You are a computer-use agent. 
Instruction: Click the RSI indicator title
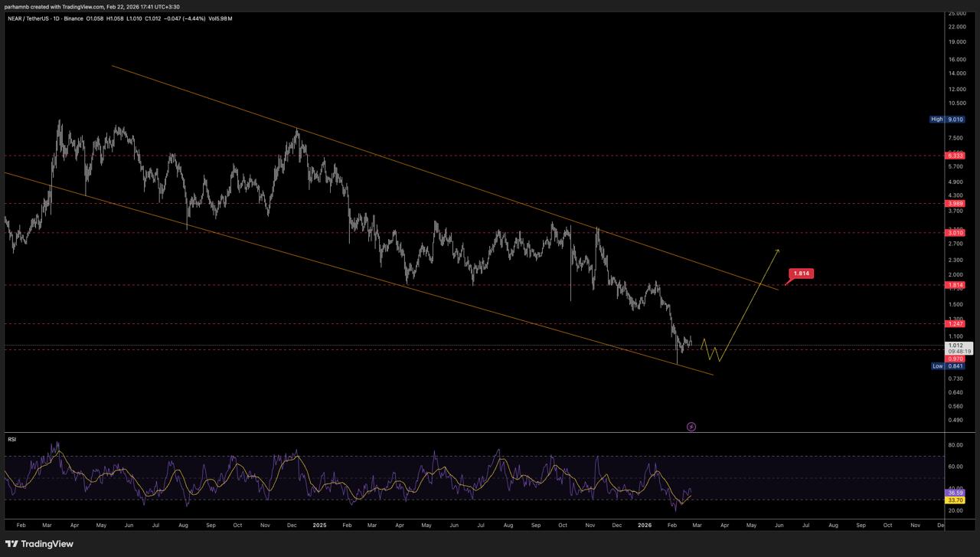point(12,439)
